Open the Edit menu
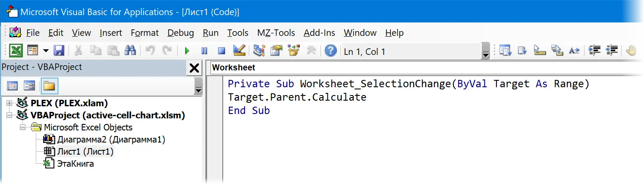 point(56,33)
